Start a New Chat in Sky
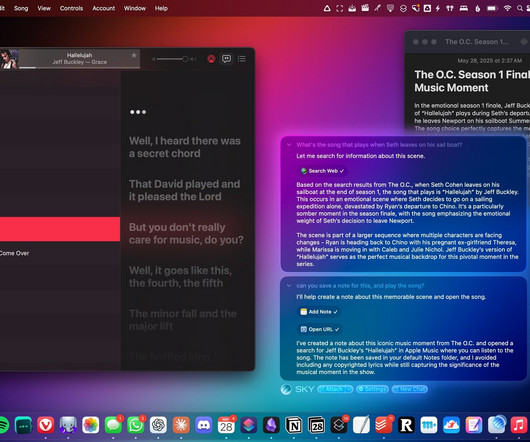The image size is (530, 442). coord(409,389)
